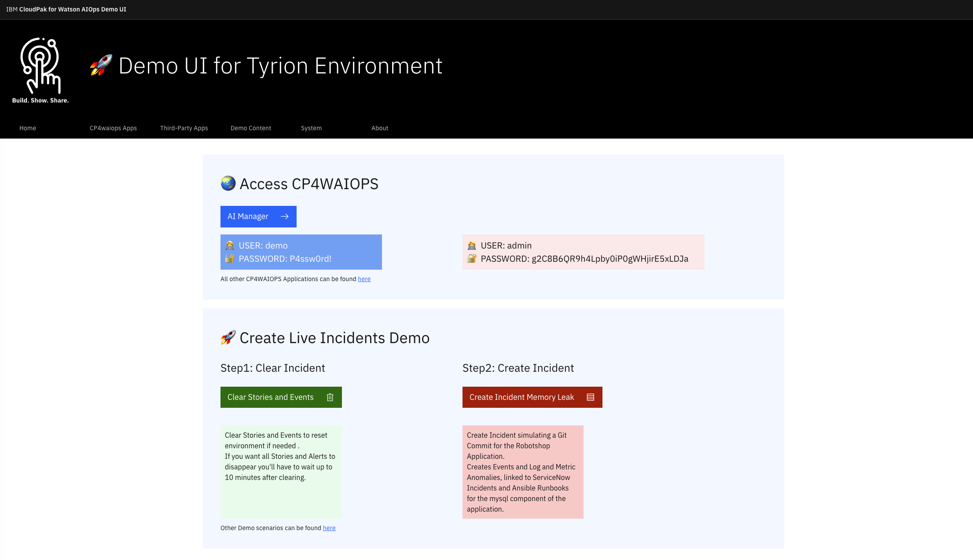Click the globe icon next to Access CP4WAIOPS
973x560 pixels.
(228, 183)
